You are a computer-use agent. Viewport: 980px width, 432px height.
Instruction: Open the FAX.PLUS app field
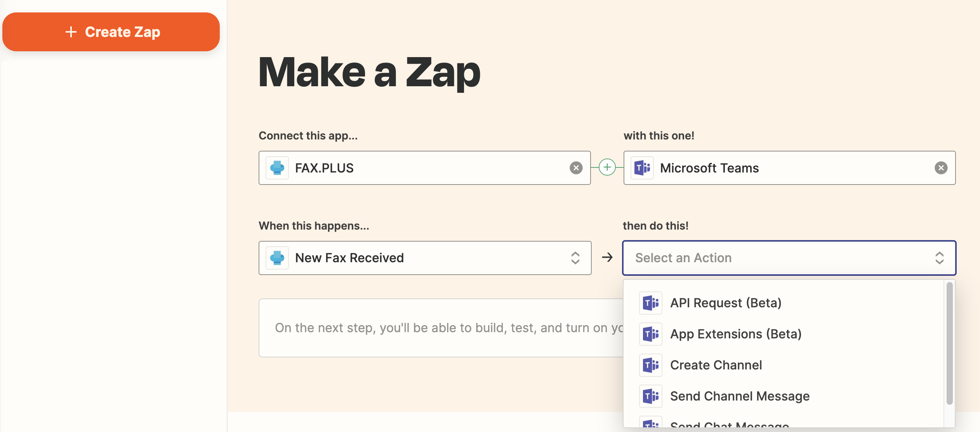tap(425, 168)
